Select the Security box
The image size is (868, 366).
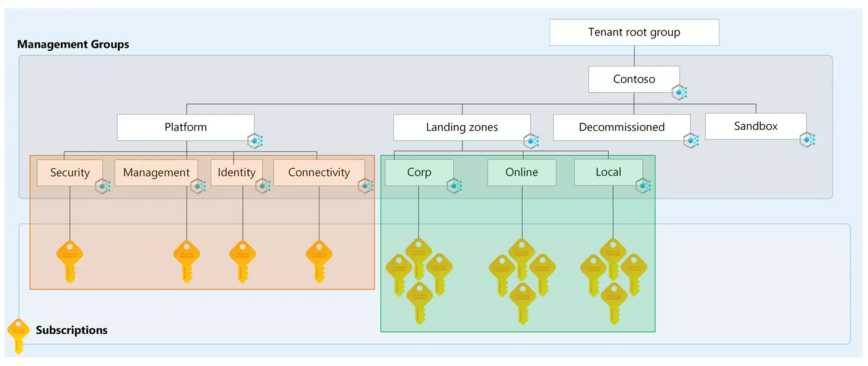pyautogui.click(x=70, y=172)
